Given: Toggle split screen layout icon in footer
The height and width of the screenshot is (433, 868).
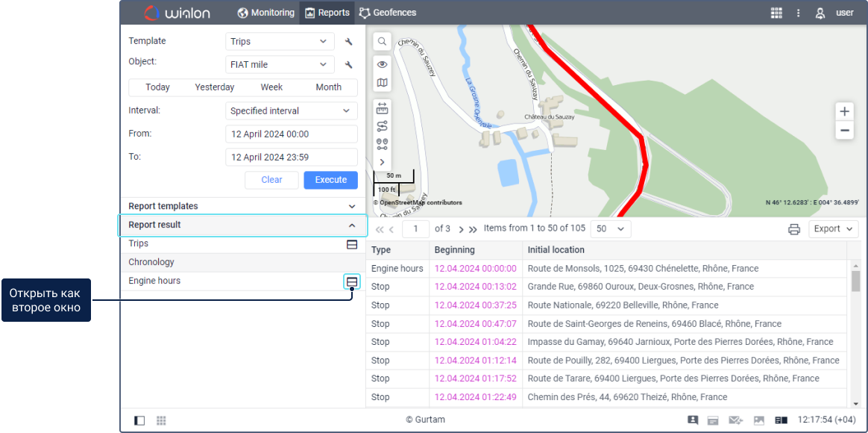Looking at the screenshot, I should (781, 420).
